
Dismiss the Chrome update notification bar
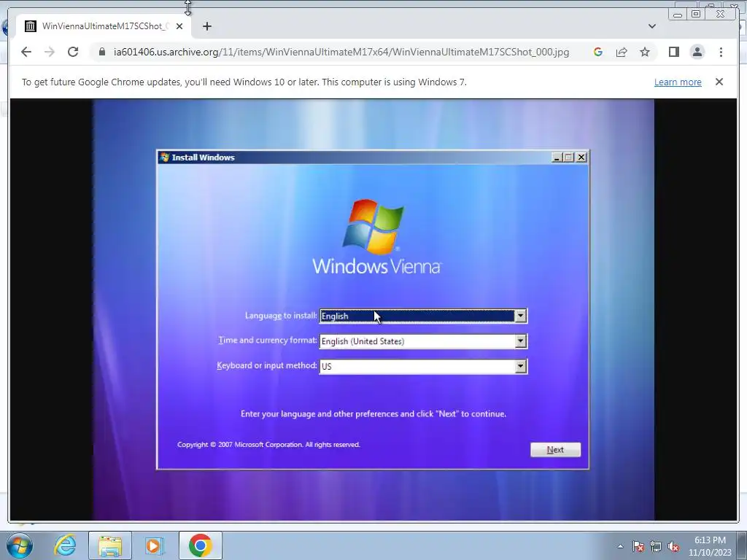click(x=719, y=82)
